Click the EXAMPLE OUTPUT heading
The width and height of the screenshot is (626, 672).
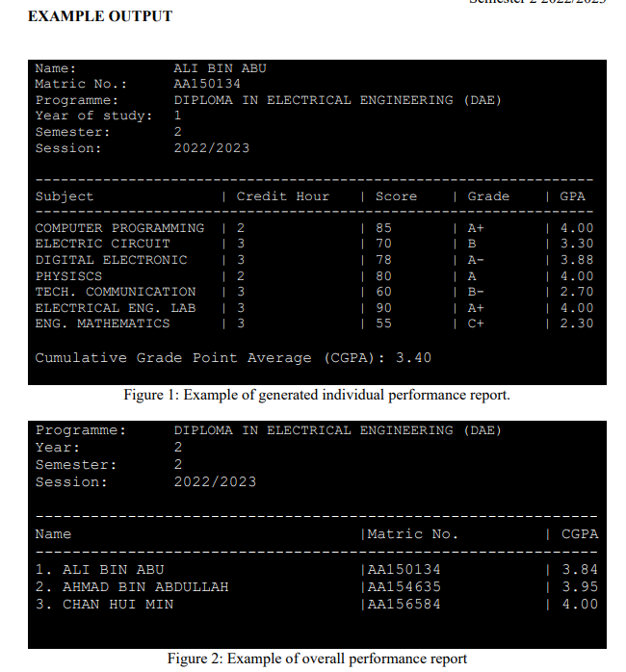pos(100,16)
